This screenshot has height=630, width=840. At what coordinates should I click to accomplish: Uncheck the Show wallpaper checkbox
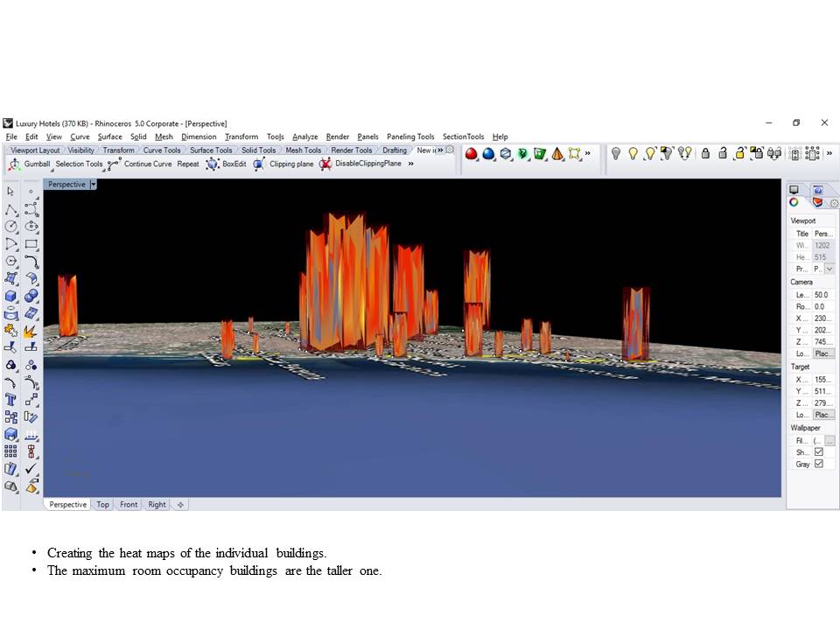click(x=819, y=451)
